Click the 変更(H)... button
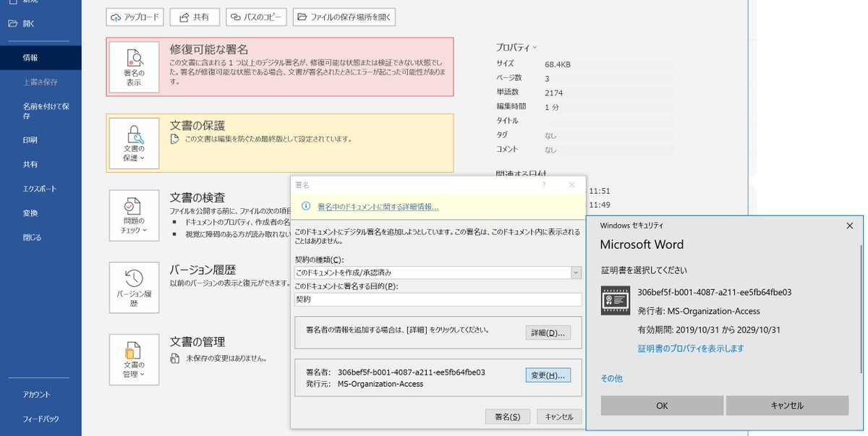Image resolution: width=868 pixels, height=436 pixels. (x=548, y=375)
